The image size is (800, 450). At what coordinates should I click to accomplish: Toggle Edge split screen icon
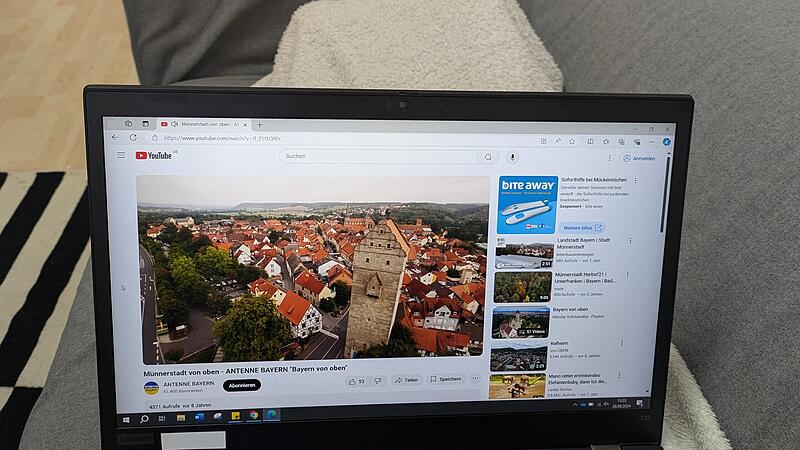pyautogui.click(x=590, y=141)
